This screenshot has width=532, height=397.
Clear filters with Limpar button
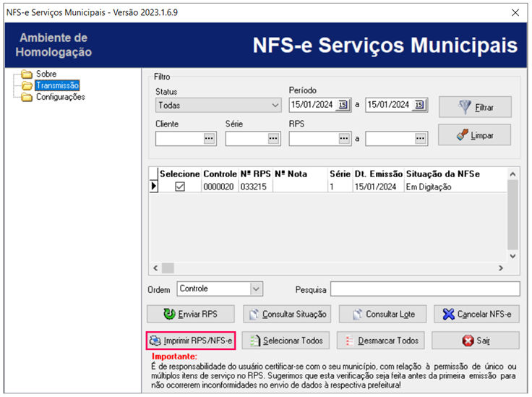coord(474,135)
